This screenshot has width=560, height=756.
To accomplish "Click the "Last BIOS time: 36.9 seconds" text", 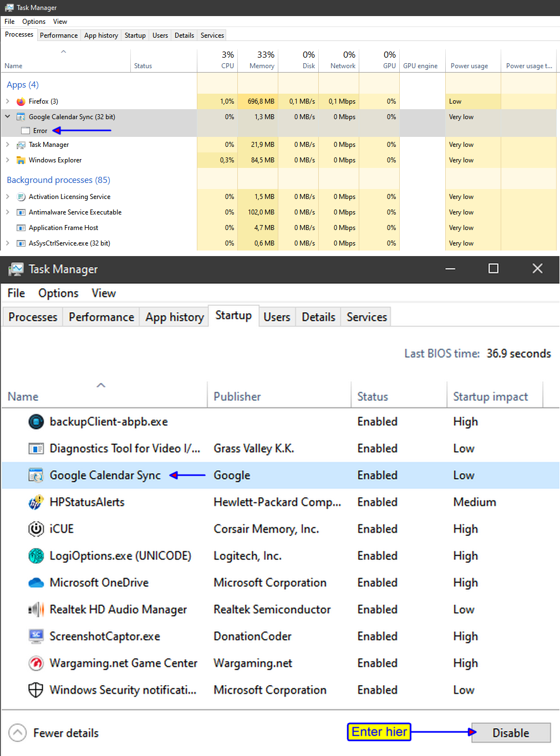I will pyautogui.click(x=477, y=354).
